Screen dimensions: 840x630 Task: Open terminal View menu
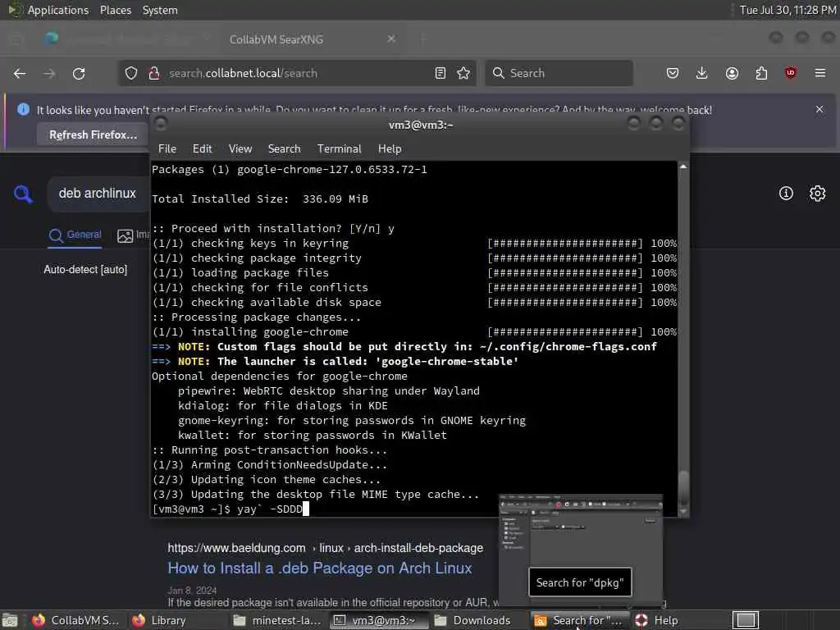(240, 149)
